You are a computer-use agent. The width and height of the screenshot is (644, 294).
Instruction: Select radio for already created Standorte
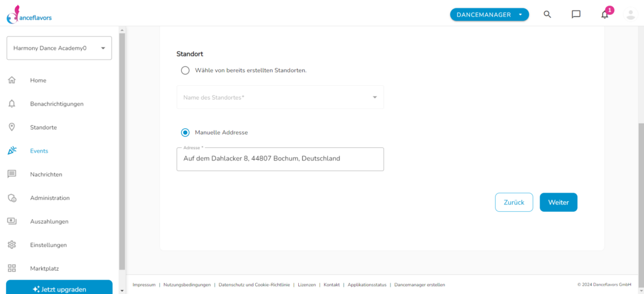click(185, 70)
